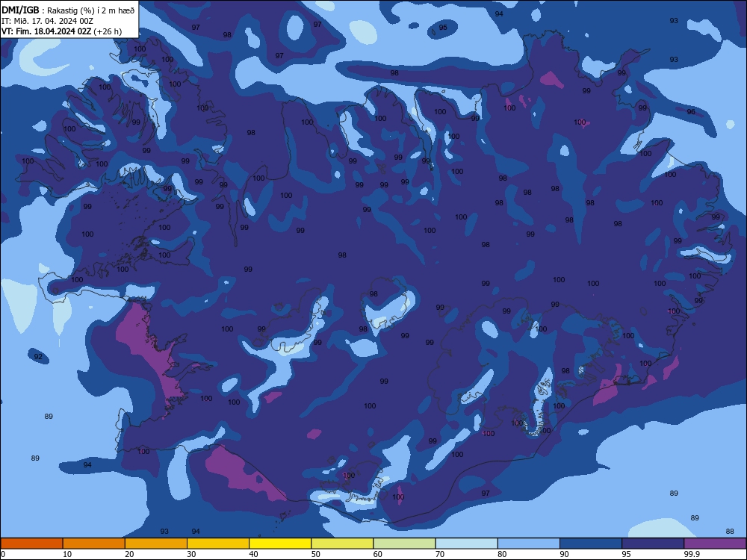Select the dark indigo 95–99.9 legend swatch
The image size is (747, 560).
tap(653, 544)
